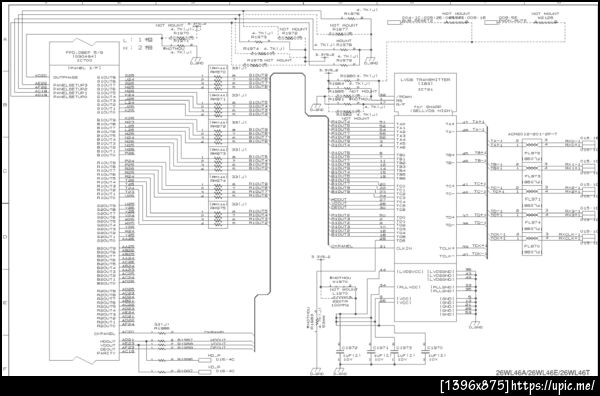Click the OUTPHASE pin label
The height and width of the screenshot is (396, 600).
65,77
